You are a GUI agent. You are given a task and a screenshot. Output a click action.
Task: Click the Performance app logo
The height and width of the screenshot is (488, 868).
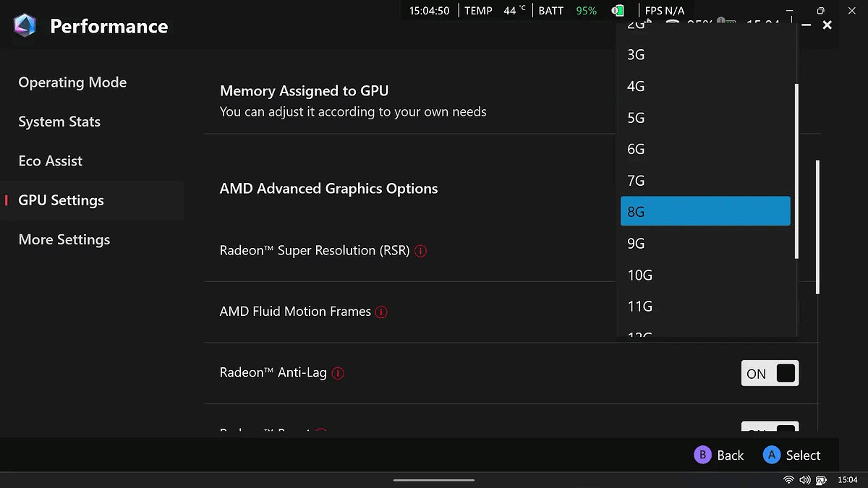tap(24, 25)
